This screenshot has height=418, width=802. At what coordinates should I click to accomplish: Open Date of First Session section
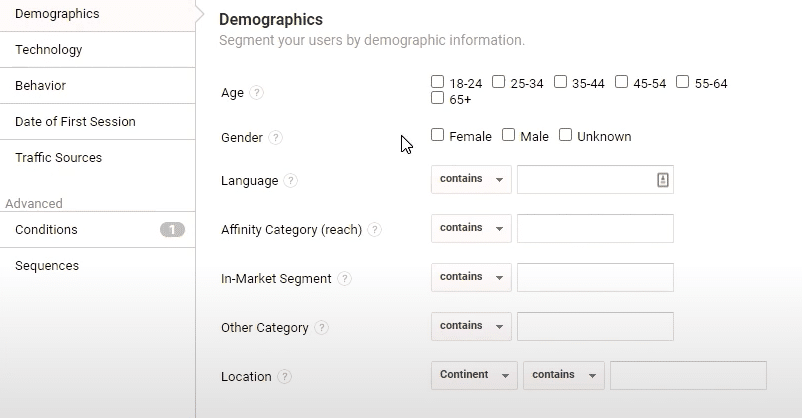(97, 122)
